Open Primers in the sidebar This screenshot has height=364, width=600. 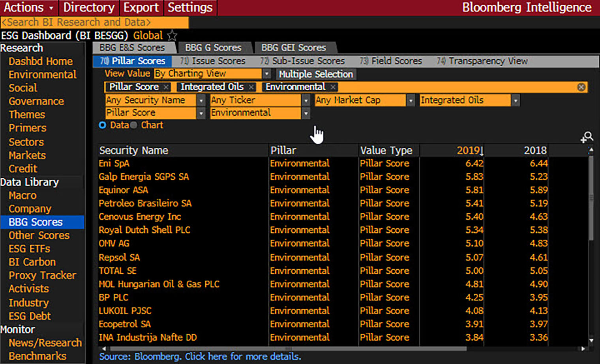[28, 128]
